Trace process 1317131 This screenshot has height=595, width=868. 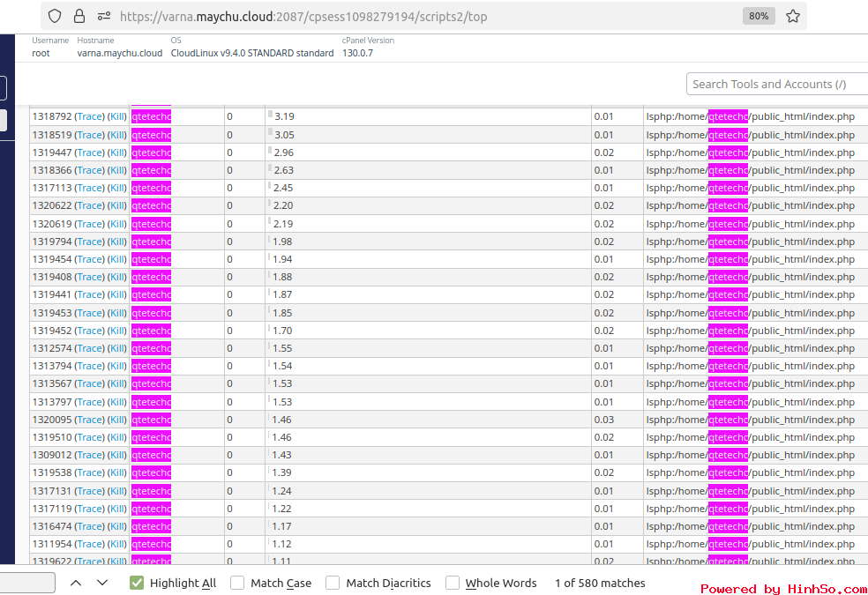pyautogui.click(x=89, y=491)
